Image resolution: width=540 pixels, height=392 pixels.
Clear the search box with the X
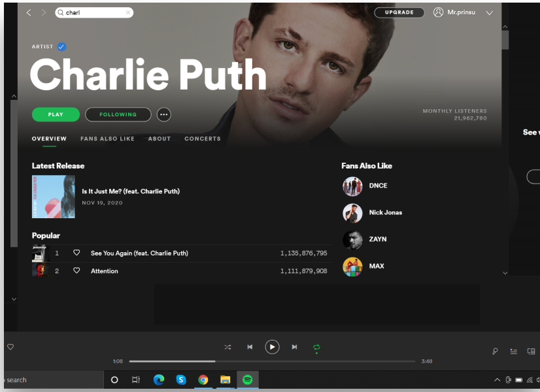point(127,12)
